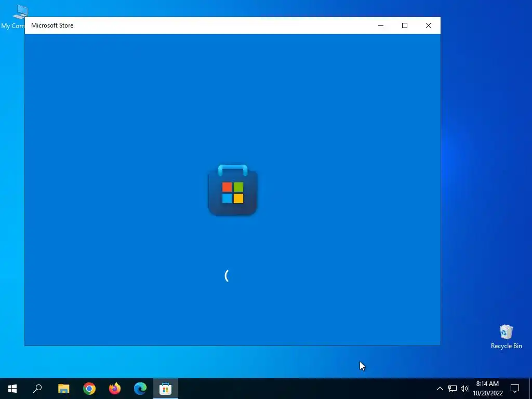Open the volume speaker icon

point(464,389)
